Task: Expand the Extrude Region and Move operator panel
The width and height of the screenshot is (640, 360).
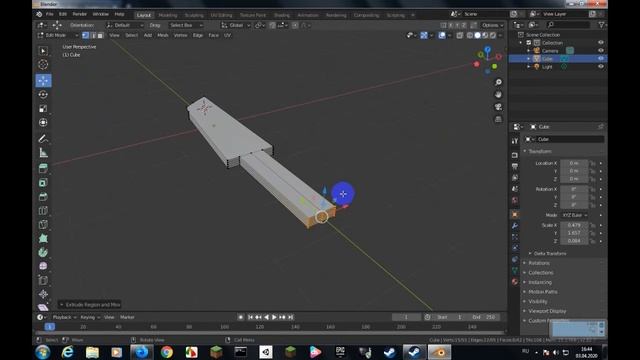Action: [90, 304]
